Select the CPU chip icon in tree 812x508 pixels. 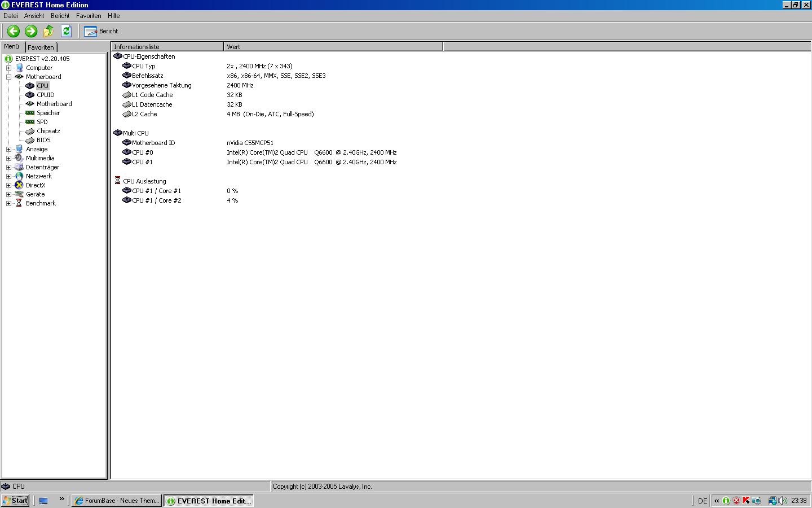pos(30,86)
